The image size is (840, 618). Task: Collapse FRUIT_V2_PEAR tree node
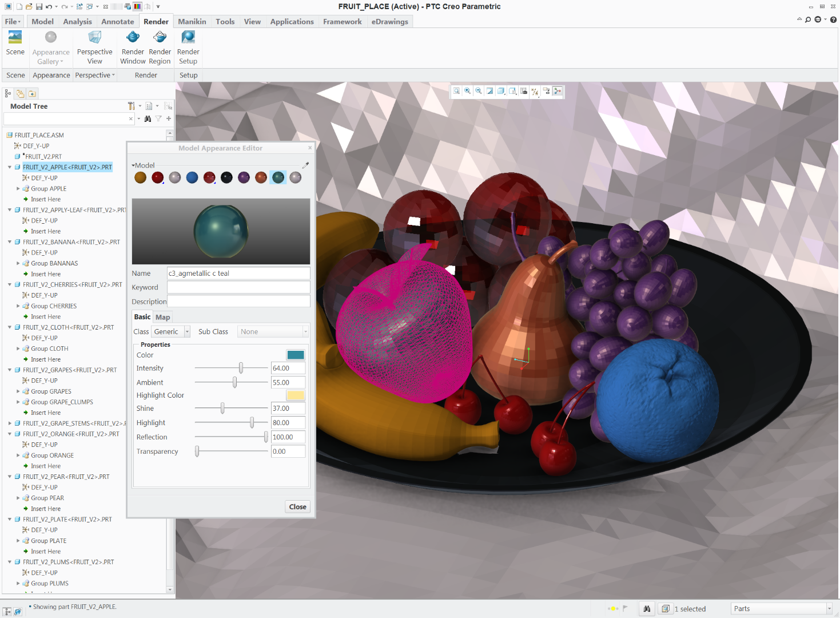tap(10, 477)
